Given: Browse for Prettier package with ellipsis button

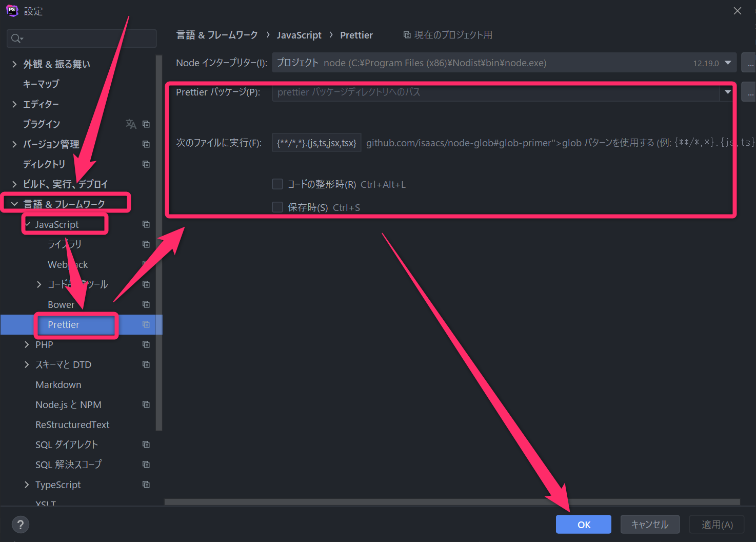Looking at the screenshot, I should click(x=749, y=92).
